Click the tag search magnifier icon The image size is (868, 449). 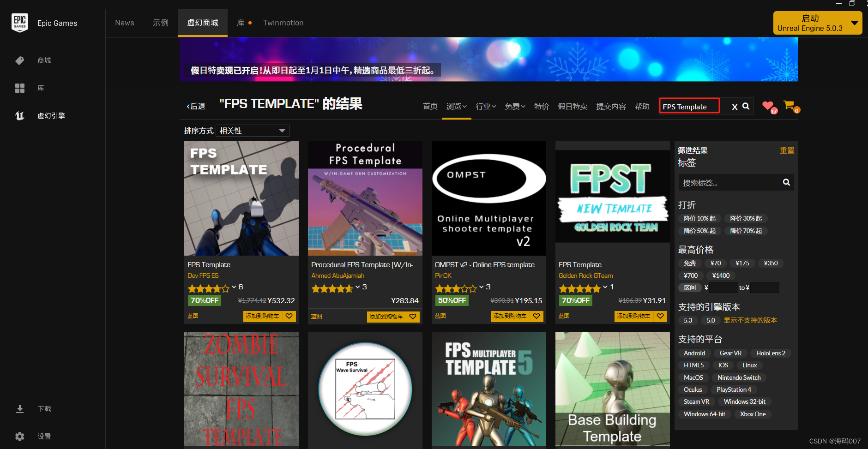pyautogui.click(x=786, y=182)
